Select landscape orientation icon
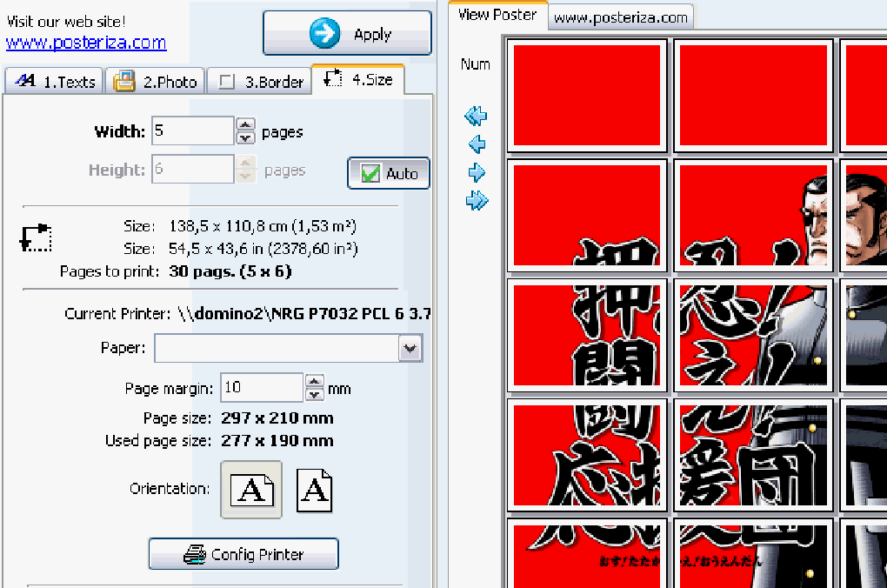This screenshot has width=887, height=588. (251, 490)
